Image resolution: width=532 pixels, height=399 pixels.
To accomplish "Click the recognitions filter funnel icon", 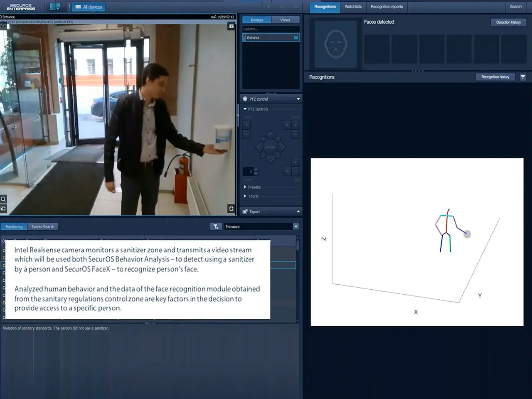I will pyautogui.click(x=523, y=77).
